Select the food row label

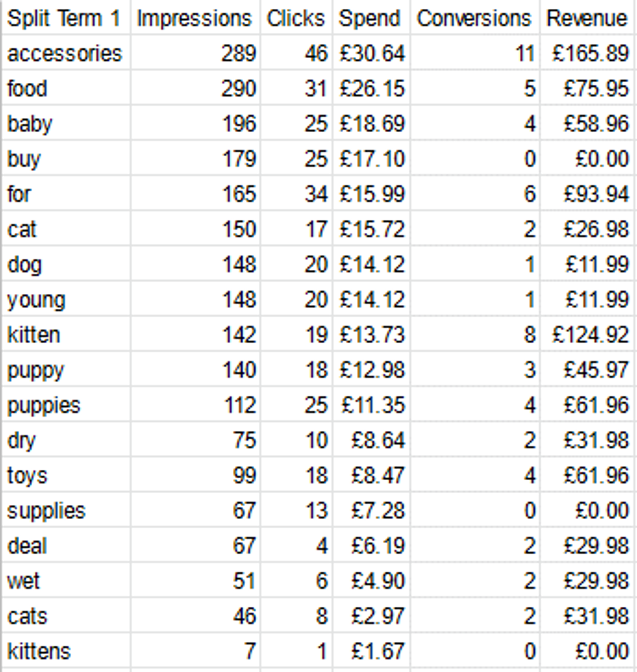[66, 88]
